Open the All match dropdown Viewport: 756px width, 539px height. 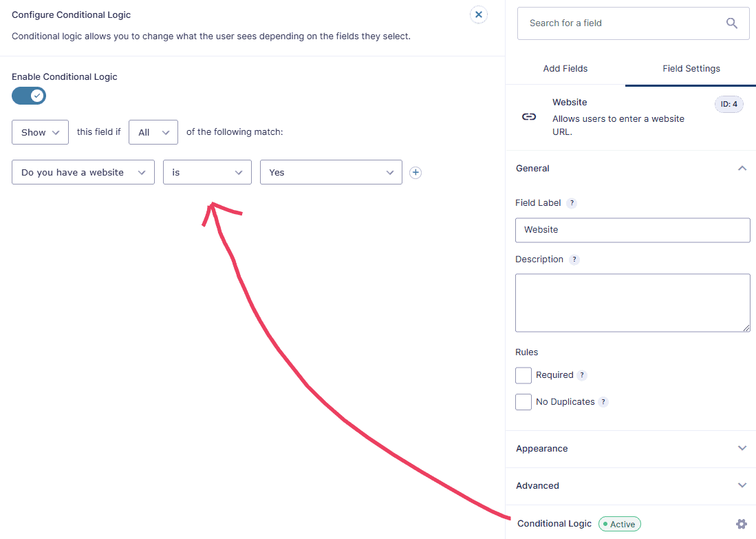coord(153,131)
